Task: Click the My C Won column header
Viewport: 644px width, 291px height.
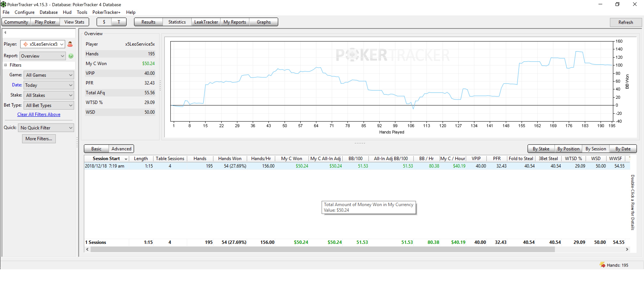Action: (x=291, y=159)
